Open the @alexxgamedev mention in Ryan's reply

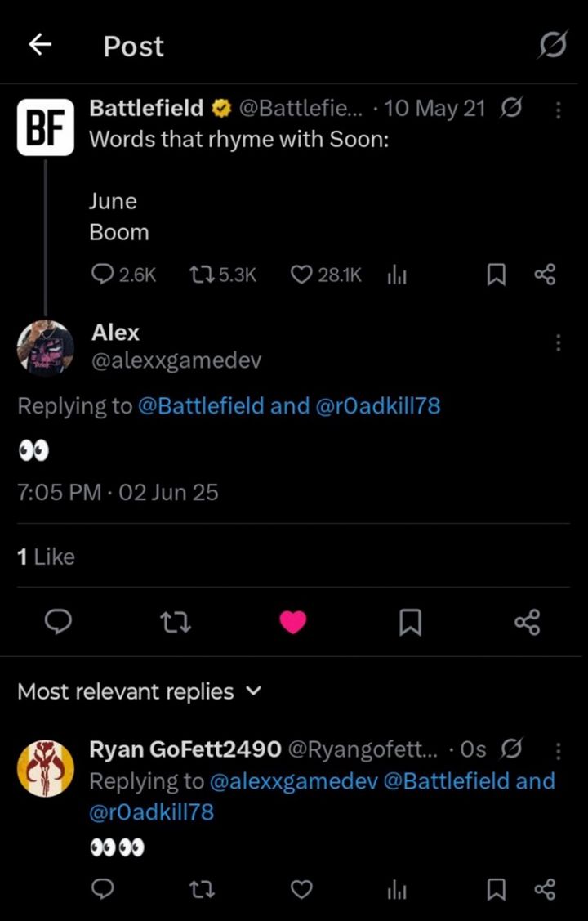[x=293, y=781]
